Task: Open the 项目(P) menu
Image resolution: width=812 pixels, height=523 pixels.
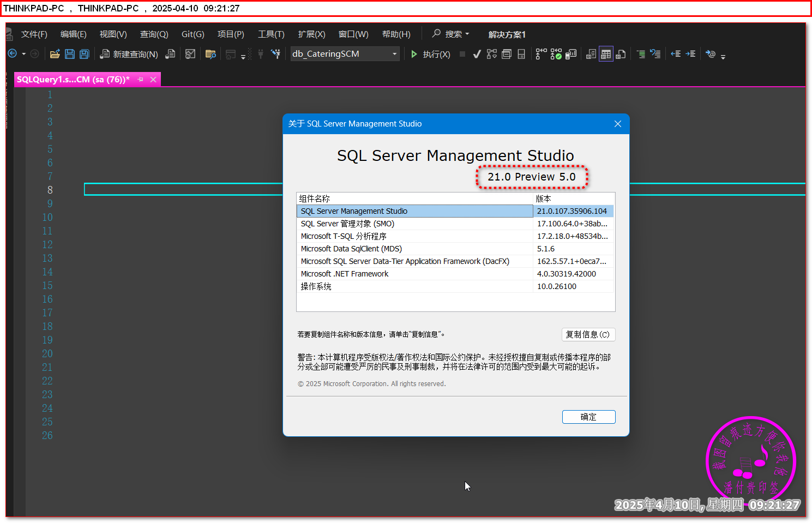Action: point(231,34)
